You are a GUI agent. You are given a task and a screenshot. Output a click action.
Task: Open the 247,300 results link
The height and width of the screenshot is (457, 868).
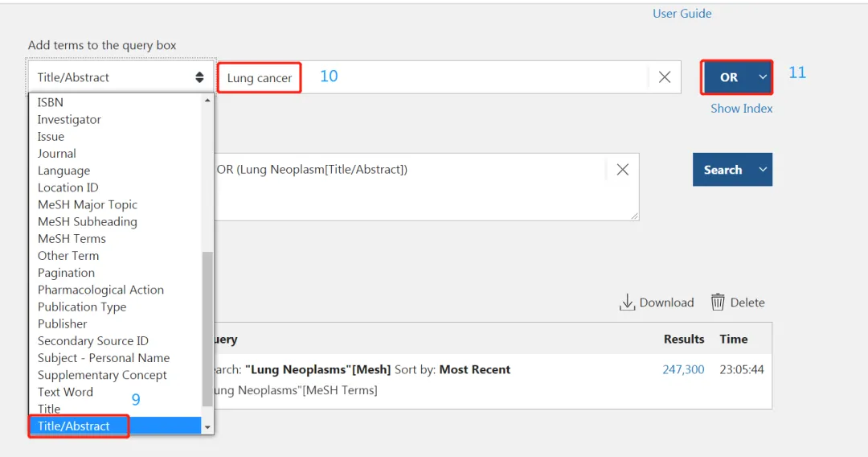coord(683,369)
